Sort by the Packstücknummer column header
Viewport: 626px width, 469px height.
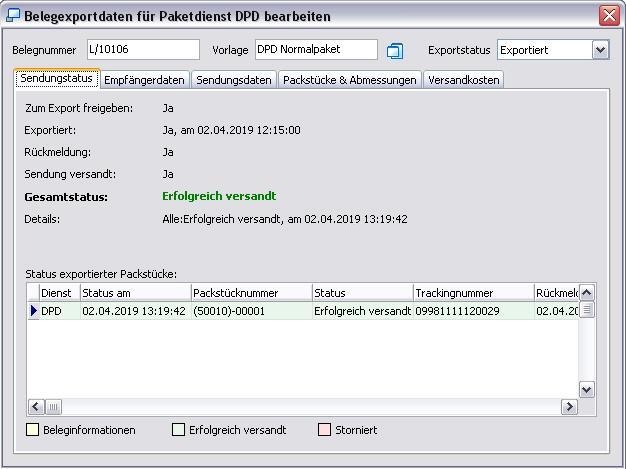point(251,293)
